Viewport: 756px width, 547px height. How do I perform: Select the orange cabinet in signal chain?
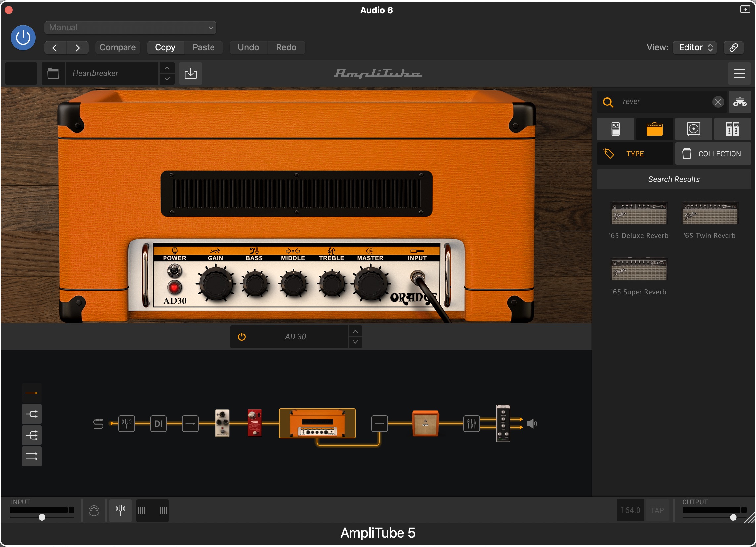click(x=425, y=423)
